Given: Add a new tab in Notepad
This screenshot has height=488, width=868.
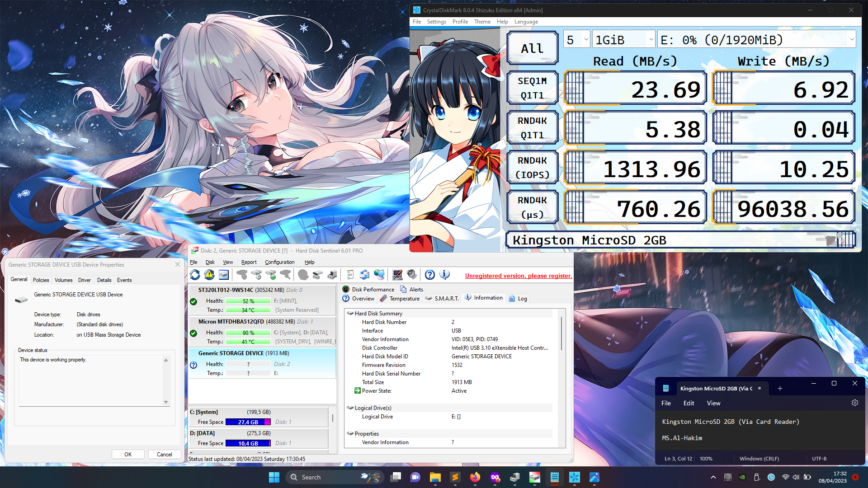Looking at the screenshot, I should tap(780, 388).
